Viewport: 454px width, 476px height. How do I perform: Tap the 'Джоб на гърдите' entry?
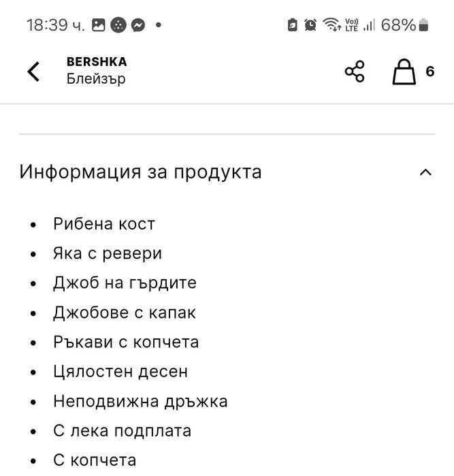point(125,283)
